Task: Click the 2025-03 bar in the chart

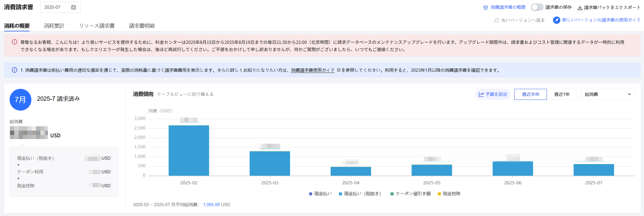Action: point(270,163)
